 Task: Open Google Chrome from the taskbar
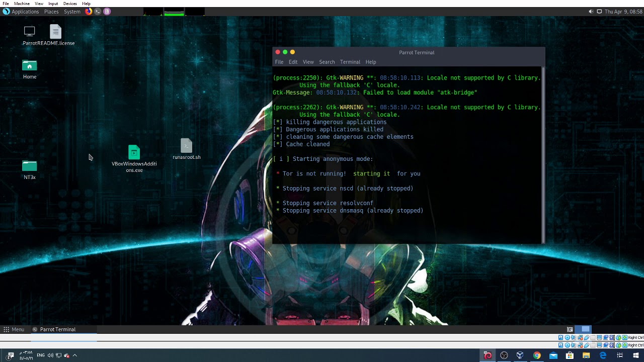pos(537,355)
